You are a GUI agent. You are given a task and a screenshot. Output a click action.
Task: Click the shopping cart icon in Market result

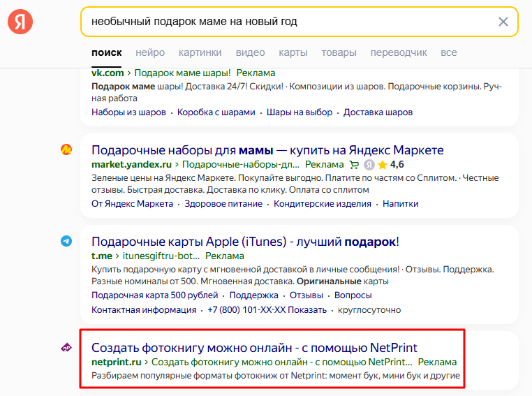[354, 165]
